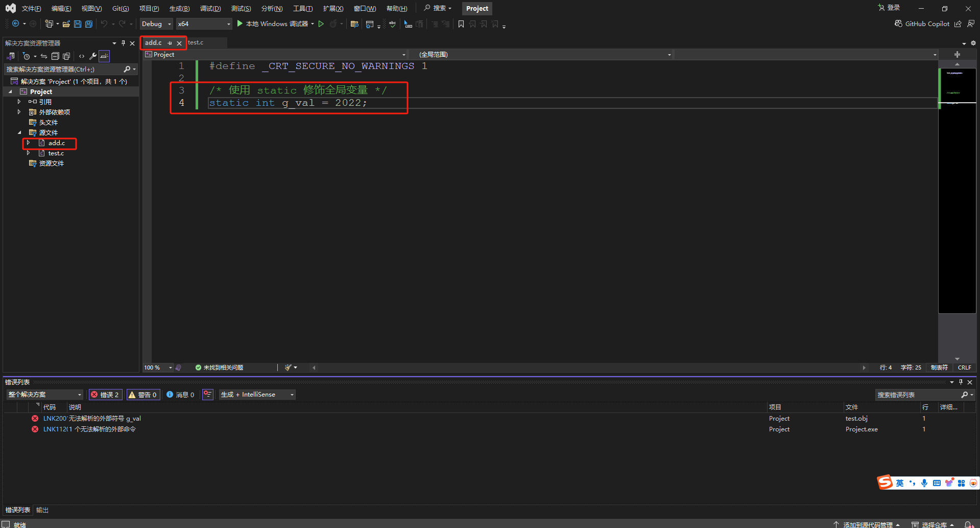
Task: Click the 搜索错误列表 search field
Action: tap(918, 395)
